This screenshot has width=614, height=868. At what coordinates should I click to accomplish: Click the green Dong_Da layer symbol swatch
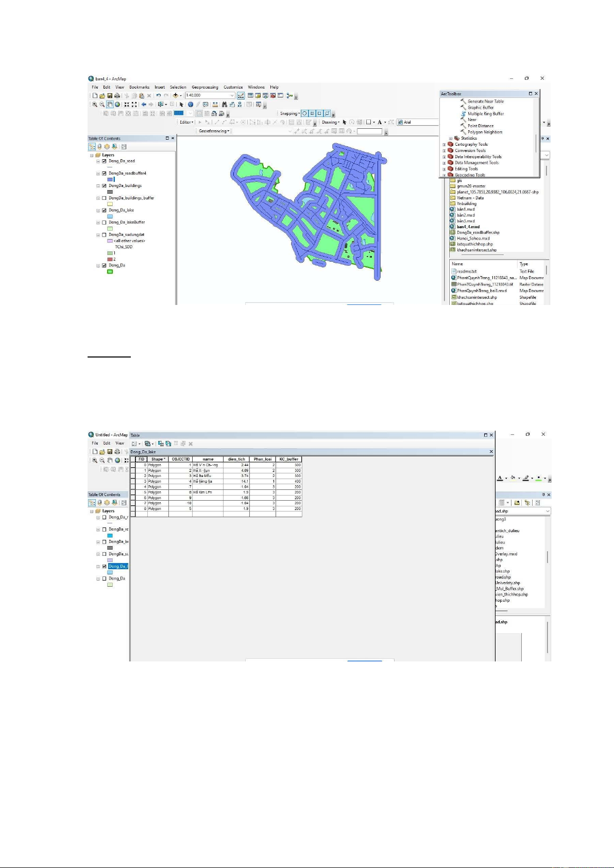[110, 271]
